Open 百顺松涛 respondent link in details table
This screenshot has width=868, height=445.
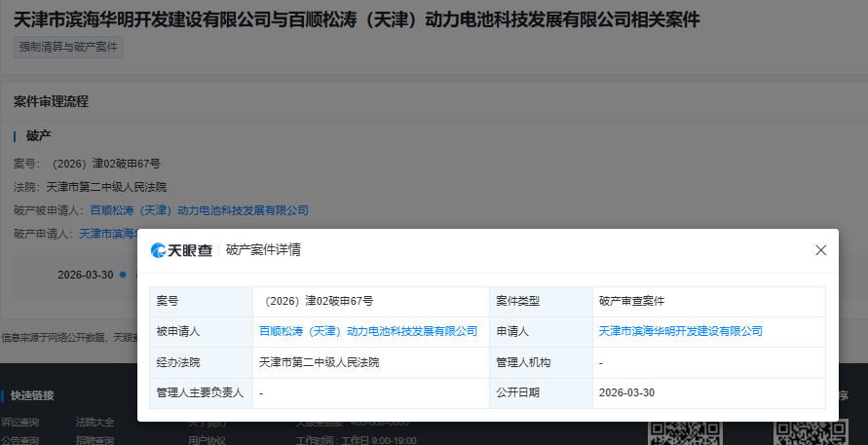tap(368, 331)
